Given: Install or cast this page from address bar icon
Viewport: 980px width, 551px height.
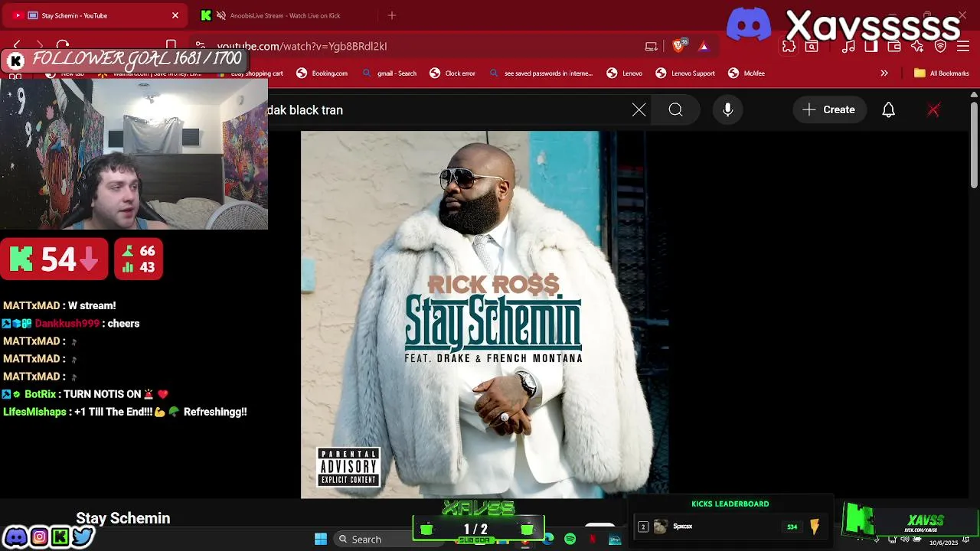Looking at the screenshot, I should (652, 46).
